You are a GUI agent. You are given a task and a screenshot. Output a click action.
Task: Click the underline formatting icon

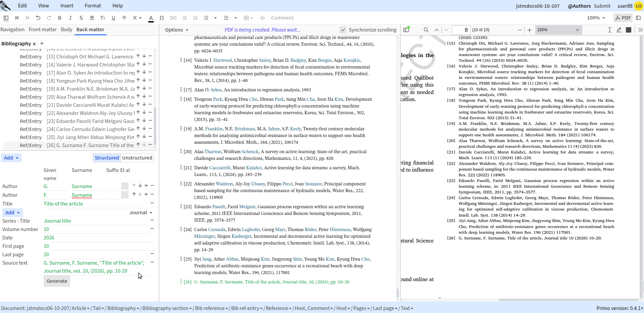tap(113, 18)
